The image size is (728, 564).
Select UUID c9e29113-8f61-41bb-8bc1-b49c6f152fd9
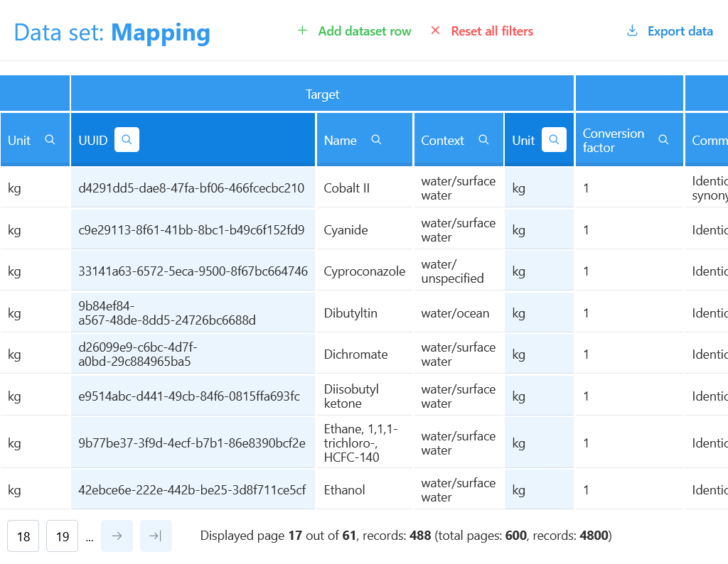coord(191,229)
